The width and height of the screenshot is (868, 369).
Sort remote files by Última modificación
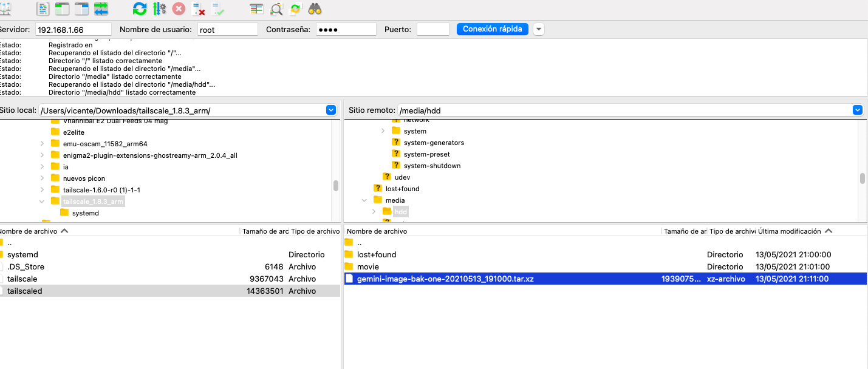tap(790, 231)
